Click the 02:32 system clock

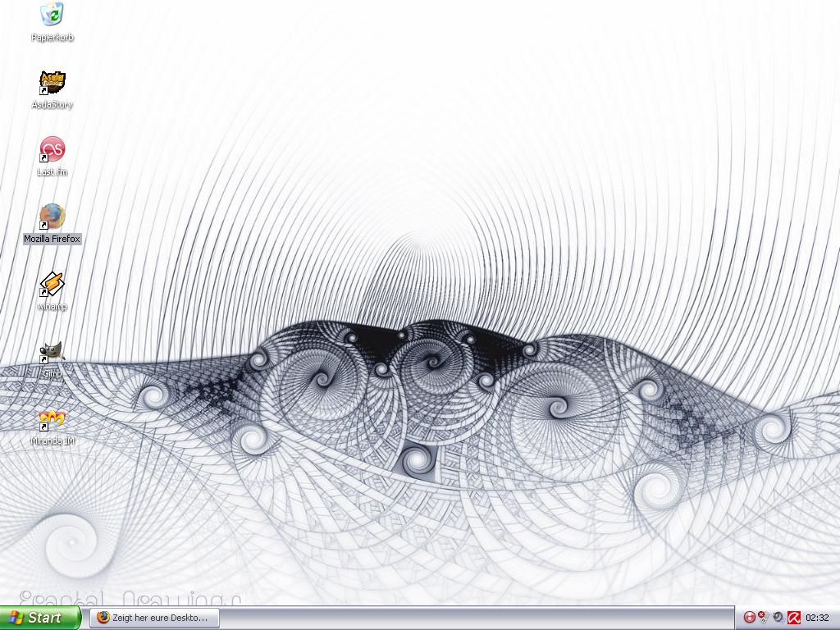tap(817, 618)
